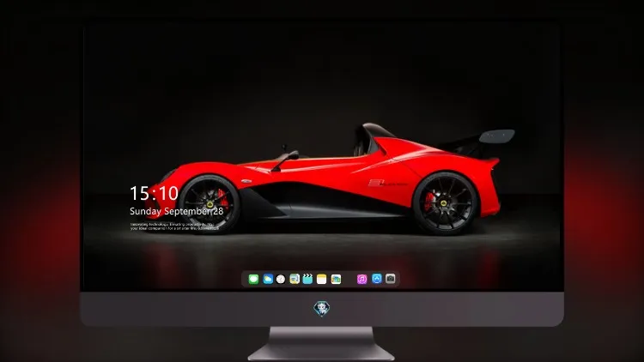The height and width of the screenshot is (362, 644).
Task: Click the monitor stand base
Action: (321, 344)
